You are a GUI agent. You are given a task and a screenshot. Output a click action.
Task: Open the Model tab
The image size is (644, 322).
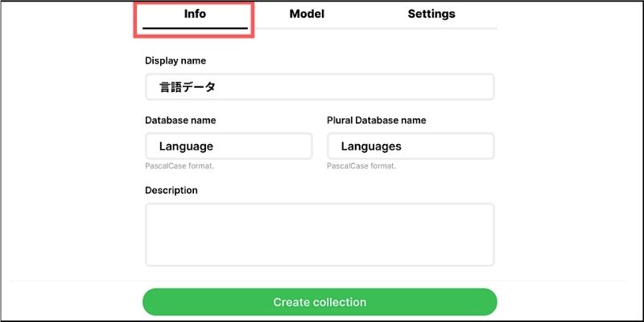tap(307, 14)
